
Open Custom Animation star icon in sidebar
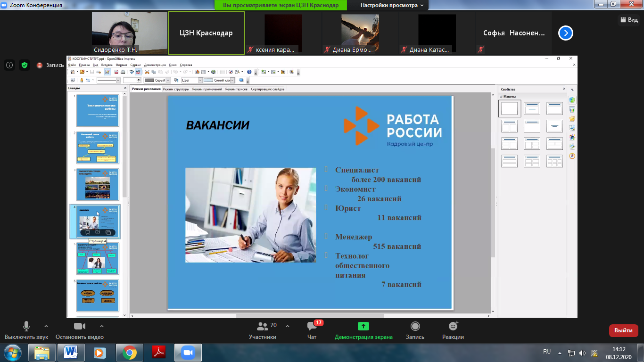pos(572,119)
